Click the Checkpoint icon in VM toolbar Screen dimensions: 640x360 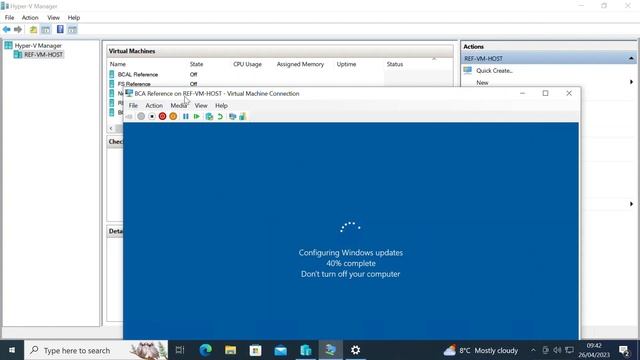pos(209,116)
